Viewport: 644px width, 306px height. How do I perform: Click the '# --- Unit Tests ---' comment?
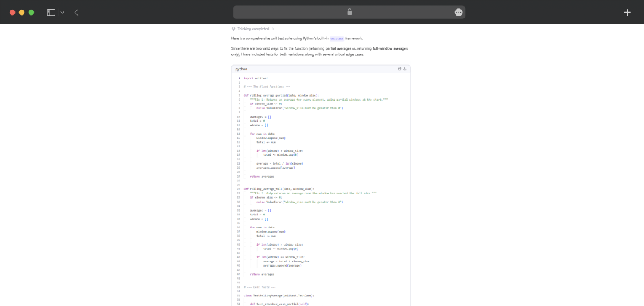point(259,287)
